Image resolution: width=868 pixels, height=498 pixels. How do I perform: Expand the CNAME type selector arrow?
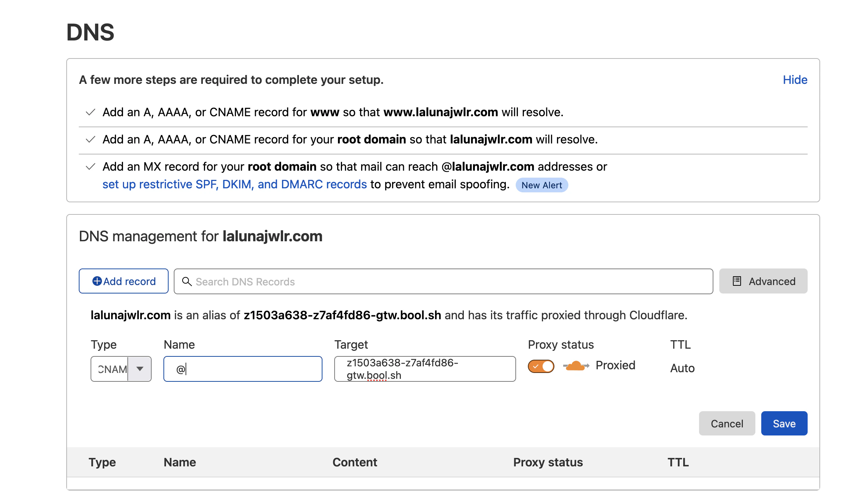tap(140, 369)
